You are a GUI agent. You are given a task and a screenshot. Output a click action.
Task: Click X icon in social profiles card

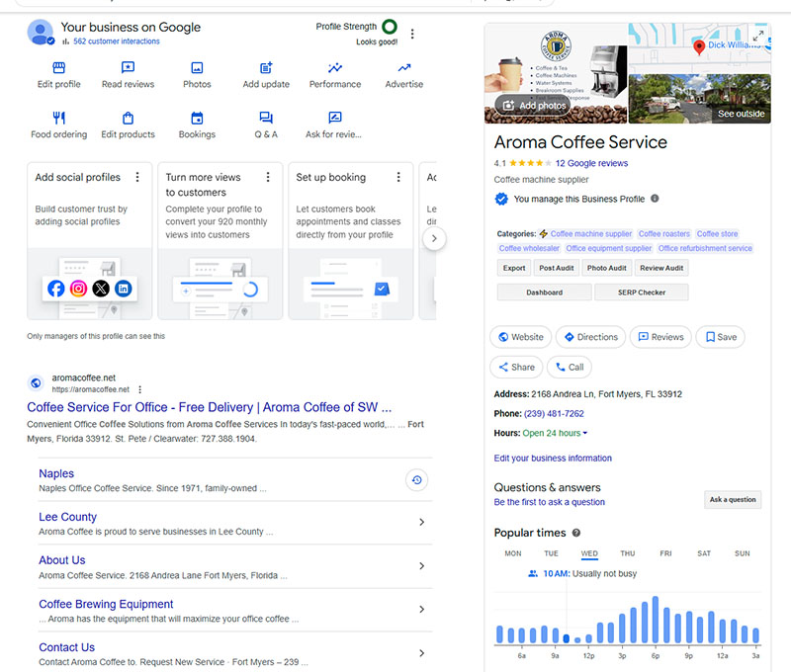tap(101, 289)
